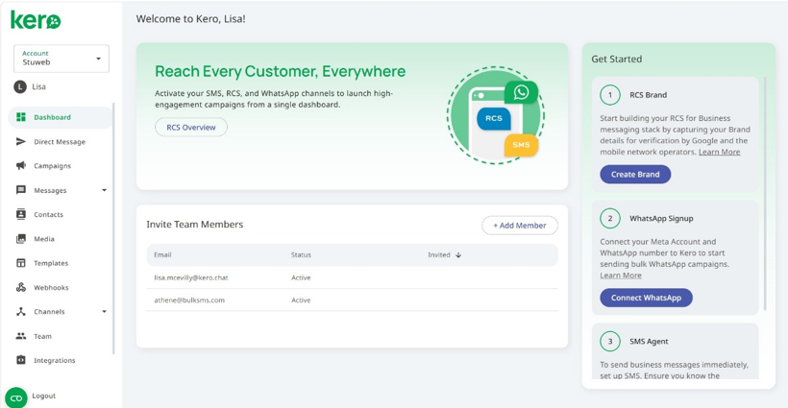Click Active status for lisa.mcevilly@kero.chat

point(301,277)
